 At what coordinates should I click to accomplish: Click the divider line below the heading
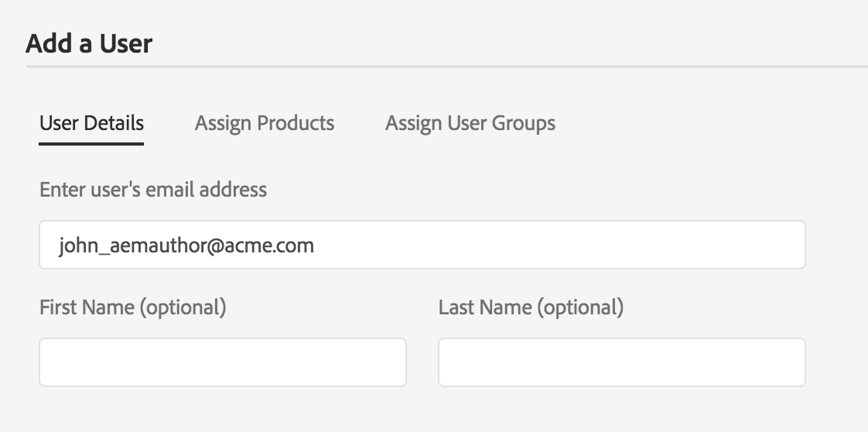[x=446, y=67]
